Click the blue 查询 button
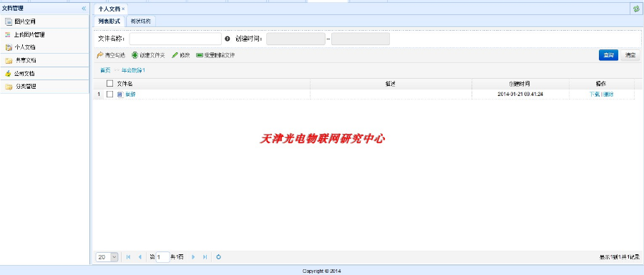 point(608,55)
